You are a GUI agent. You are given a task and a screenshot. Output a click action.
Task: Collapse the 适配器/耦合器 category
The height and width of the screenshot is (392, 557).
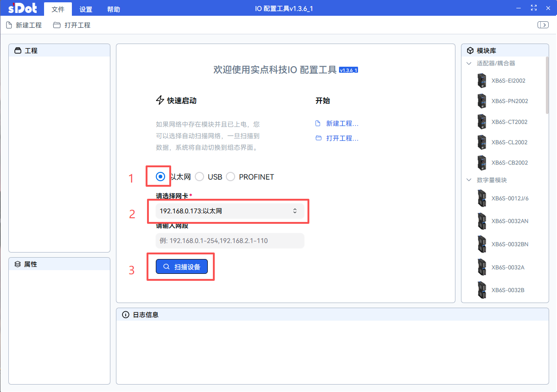point(469,63)
